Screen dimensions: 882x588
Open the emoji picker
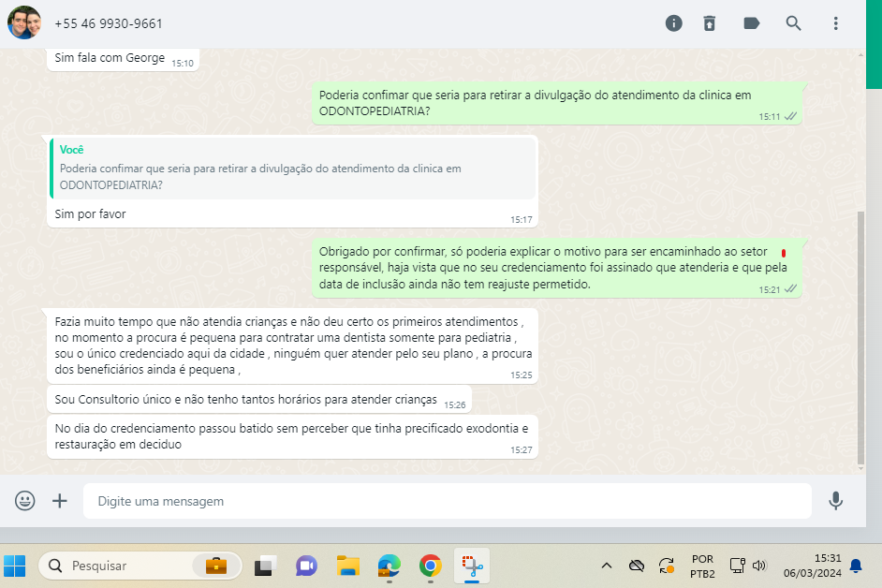25,501
